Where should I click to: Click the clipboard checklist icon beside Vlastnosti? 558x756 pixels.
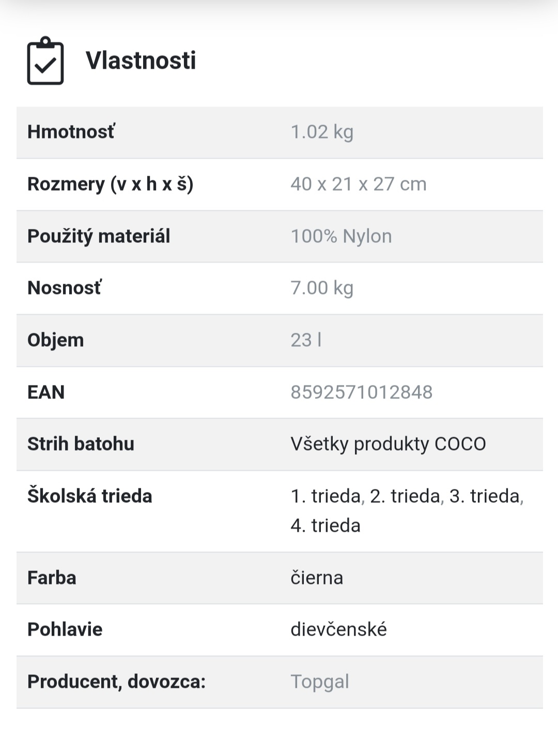[x=45, y=61]
